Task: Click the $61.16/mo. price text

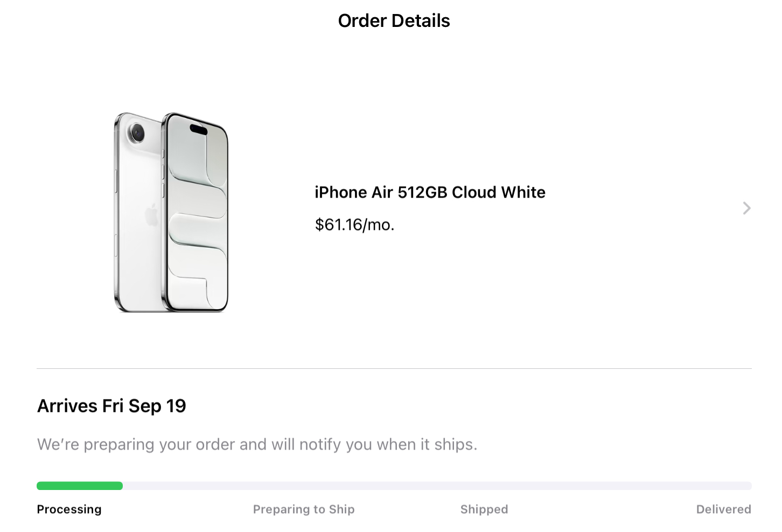Action: click(354, 225)
